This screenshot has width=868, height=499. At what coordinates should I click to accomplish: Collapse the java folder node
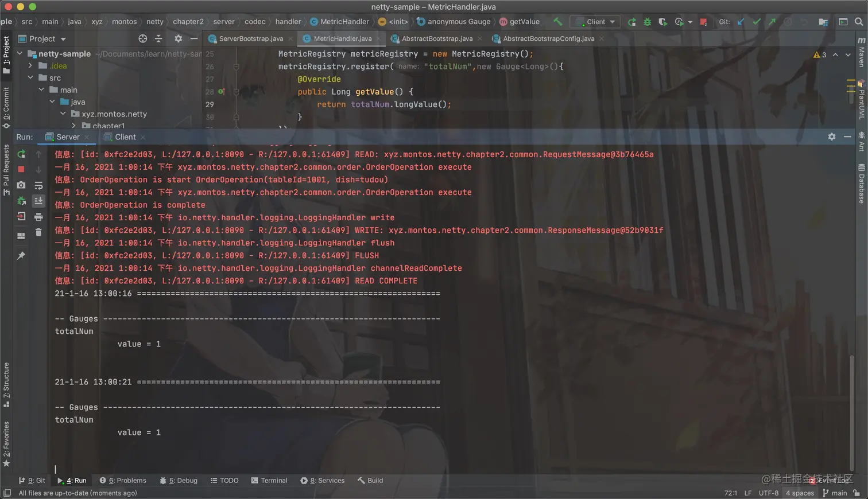(x=52, y=102)
